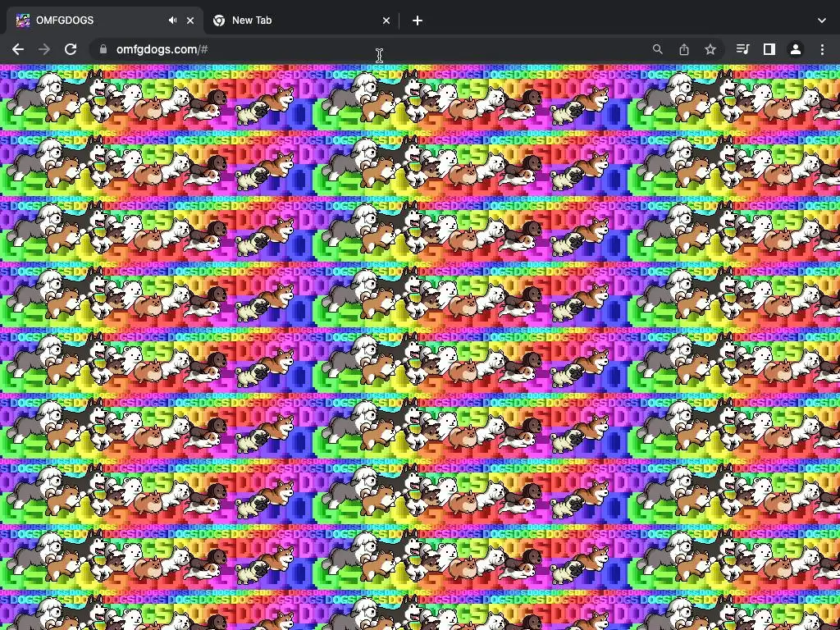This screenshot has height=630, width=840.
Task: Open the Chrome three-dot menu
Action: [x=822, y=49]
